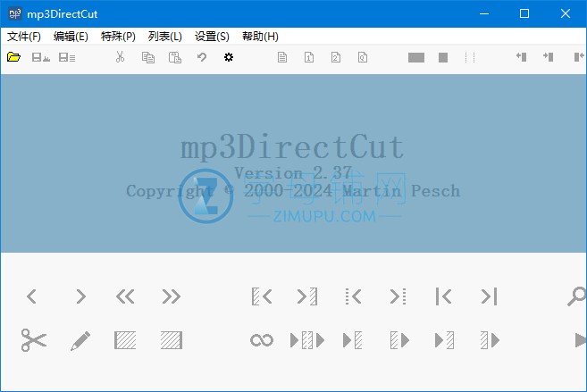This screenshot has width=587, height=392.
Task: Click play icon: arrow before hatched bar, first
Action: (x=353, y=340)
